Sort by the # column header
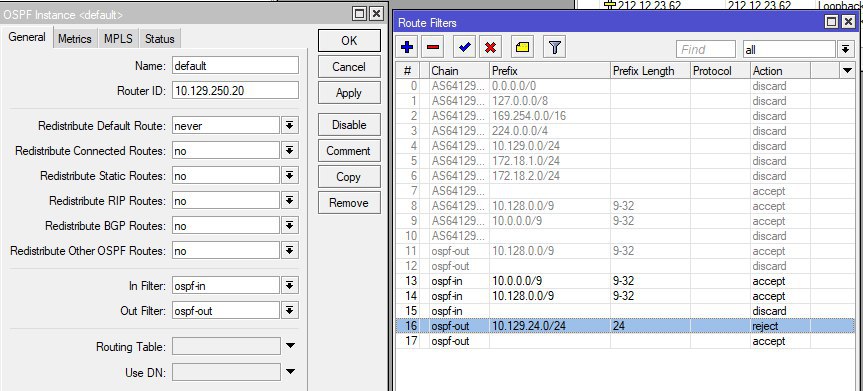The image size is (863, 391). [407, 70]
